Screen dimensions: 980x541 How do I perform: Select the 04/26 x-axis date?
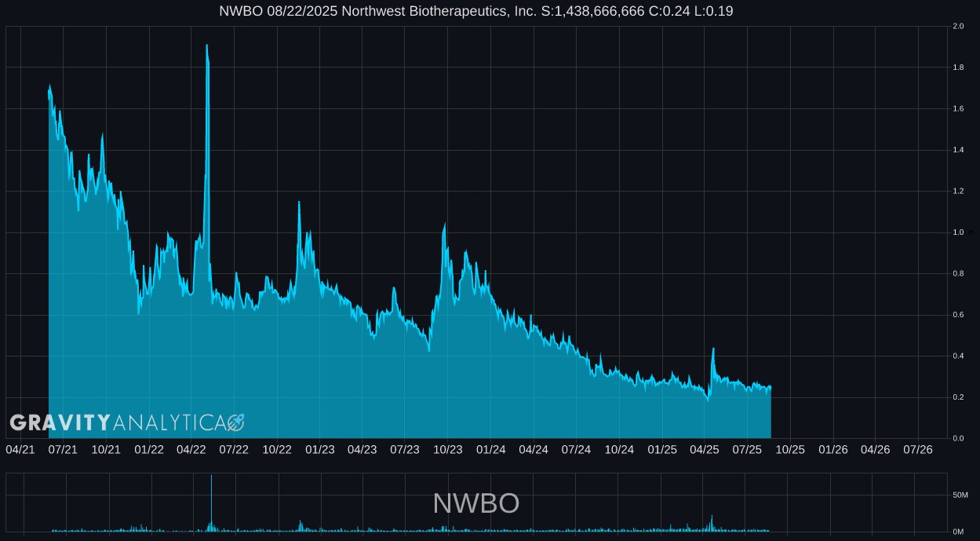875,449
